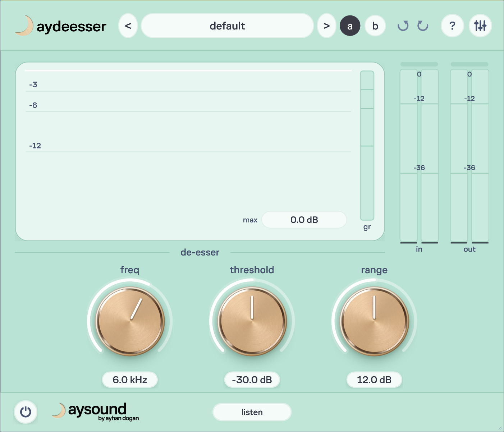Screen dimensions: 504x432
Task: Switch to state B
Action: [x=375, y=26]
